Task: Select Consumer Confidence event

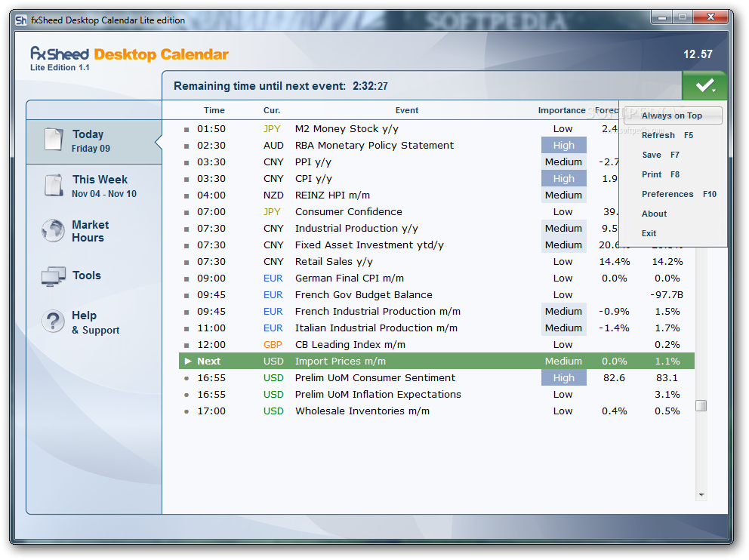Action: (x=348, y=211)
